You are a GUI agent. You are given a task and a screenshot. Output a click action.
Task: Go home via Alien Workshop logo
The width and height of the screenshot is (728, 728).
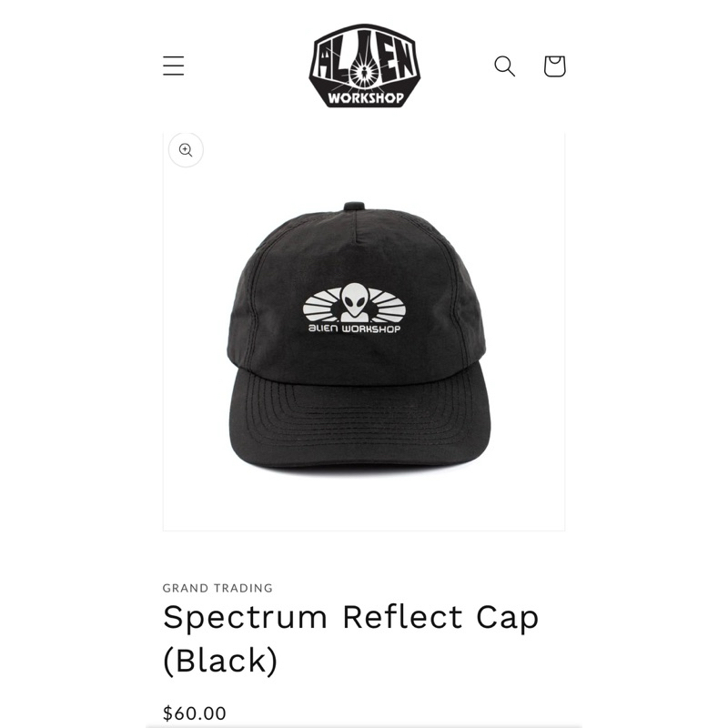(x=365, y=66)
